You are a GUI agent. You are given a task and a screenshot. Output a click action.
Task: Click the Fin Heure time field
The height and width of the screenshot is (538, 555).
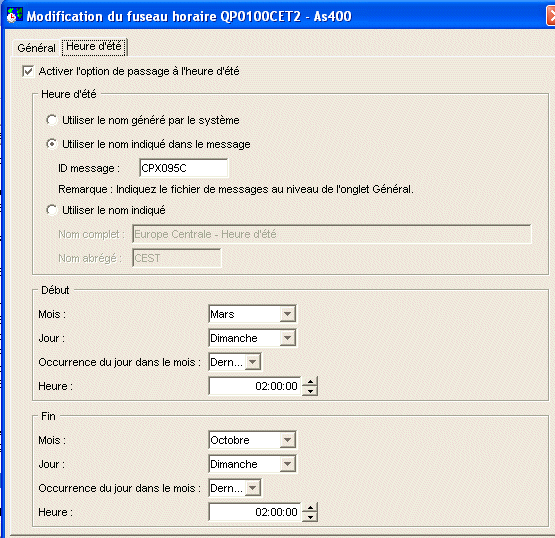(x=255, y=512)
